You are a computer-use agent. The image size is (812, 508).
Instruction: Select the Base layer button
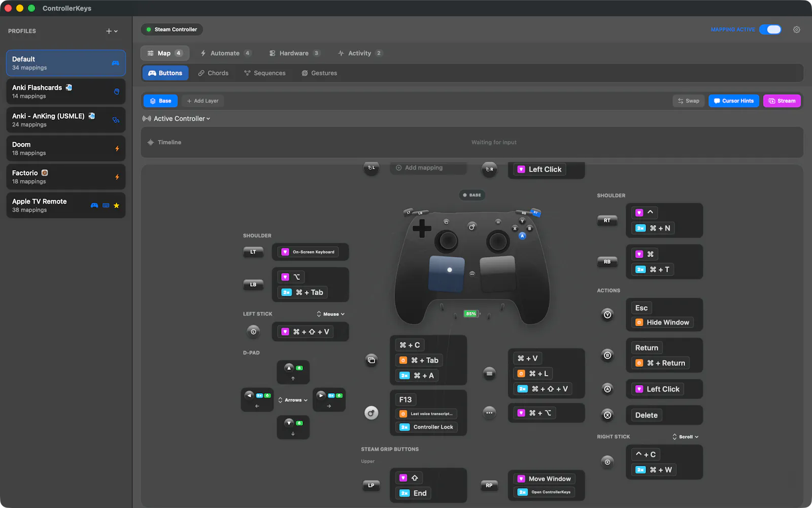click(160, 101)
